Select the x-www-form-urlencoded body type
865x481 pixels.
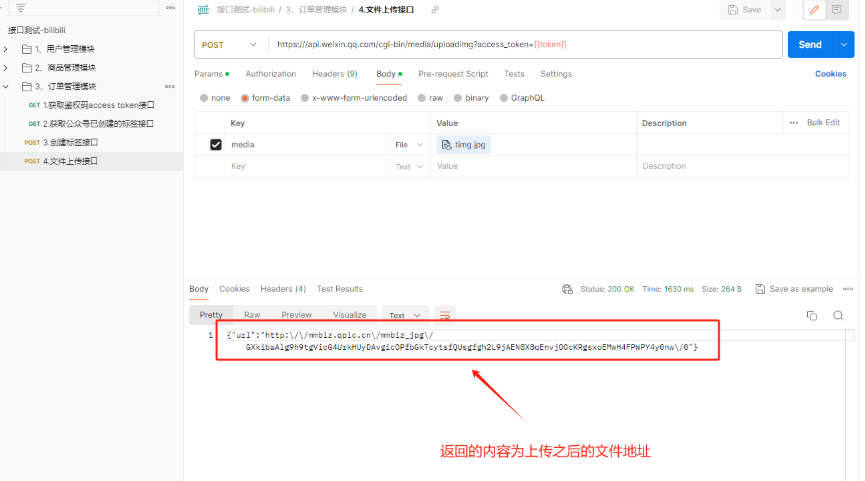click(354, 98)
